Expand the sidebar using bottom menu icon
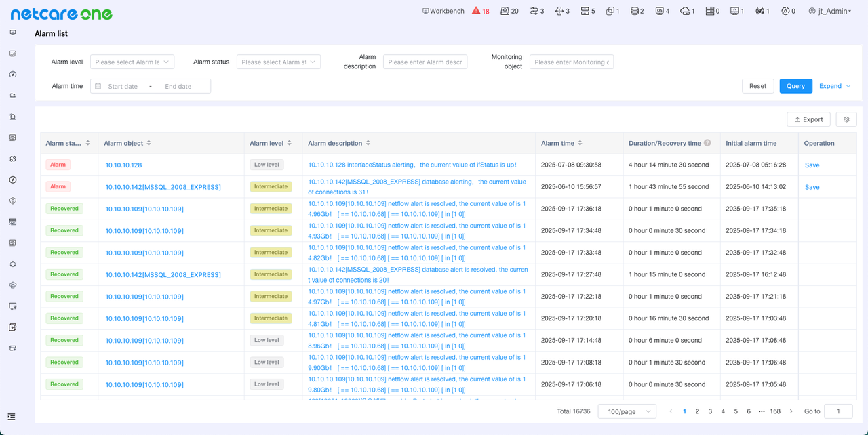This screenshot has height=435, width=868. pyautogui.click(x=12, y=416)
